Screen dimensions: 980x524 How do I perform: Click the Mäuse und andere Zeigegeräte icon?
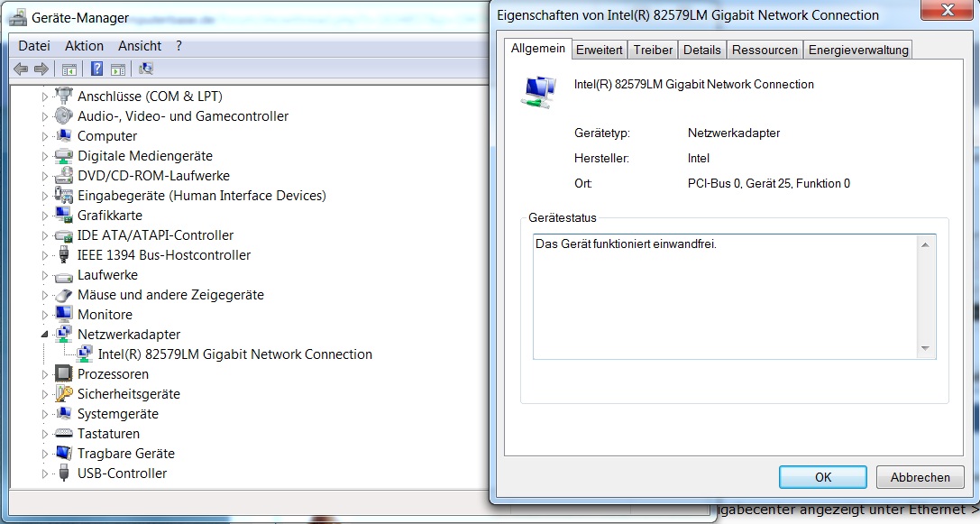point(63,295)
